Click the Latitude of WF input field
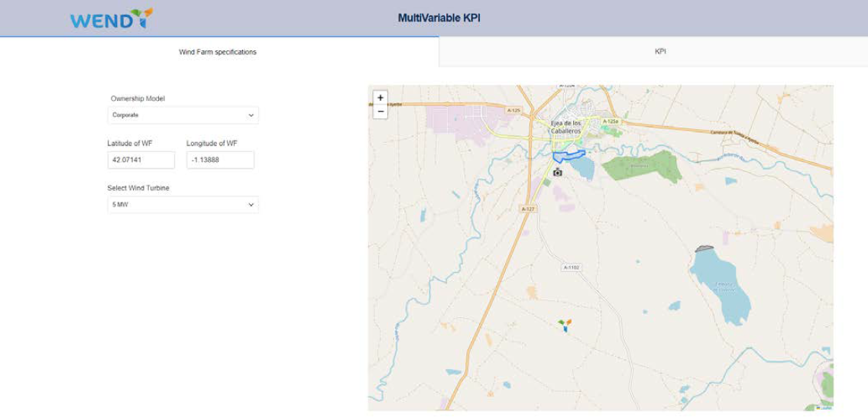Screen dimensions: 868x418 click(141, 160)
